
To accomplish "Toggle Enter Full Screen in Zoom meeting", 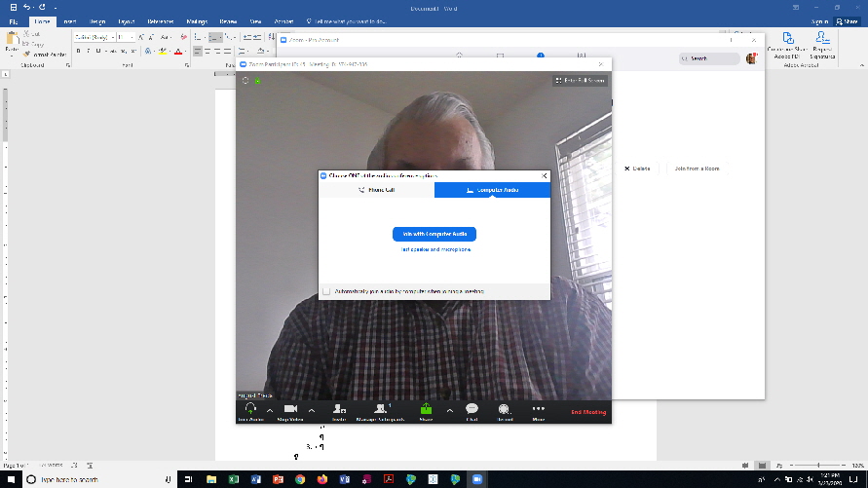I will point(581,81).
